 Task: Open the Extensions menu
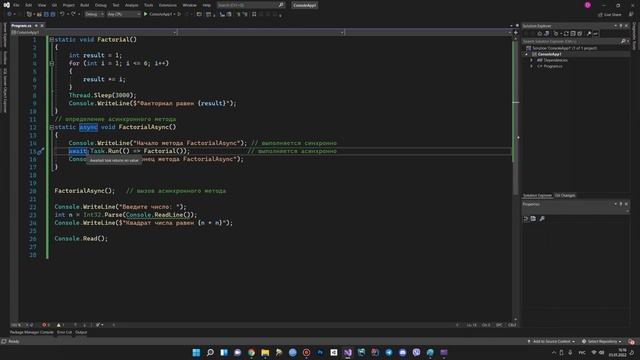[168, 5]
